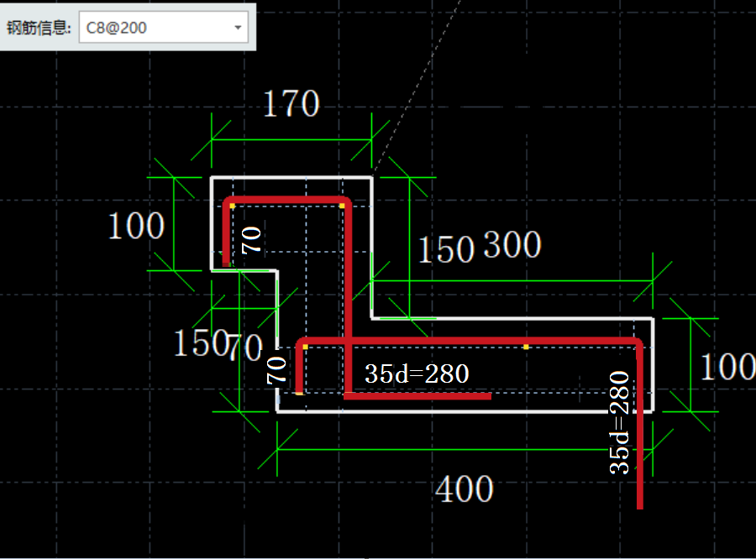Open the 钢筋信息 dropdown arrow
The image size is (756, 559).
(x=238, y=28)
